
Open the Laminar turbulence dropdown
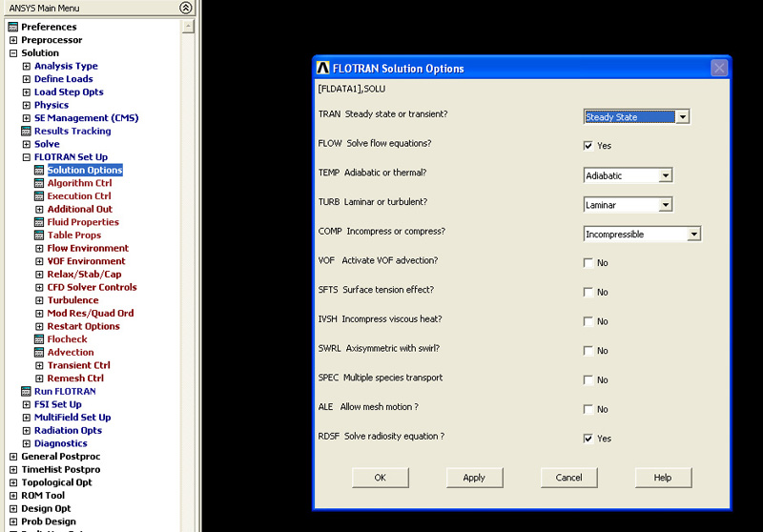click(x=665, y=205)
